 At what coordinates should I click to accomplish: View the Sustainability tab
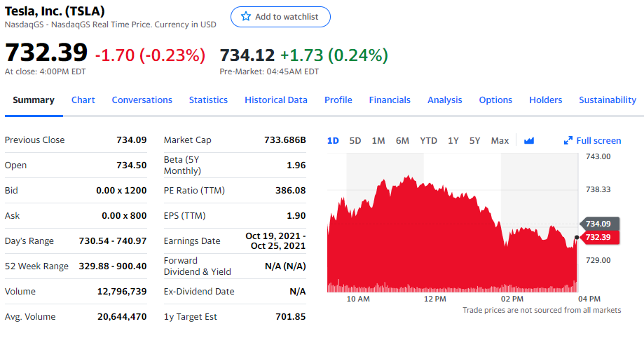608,100
